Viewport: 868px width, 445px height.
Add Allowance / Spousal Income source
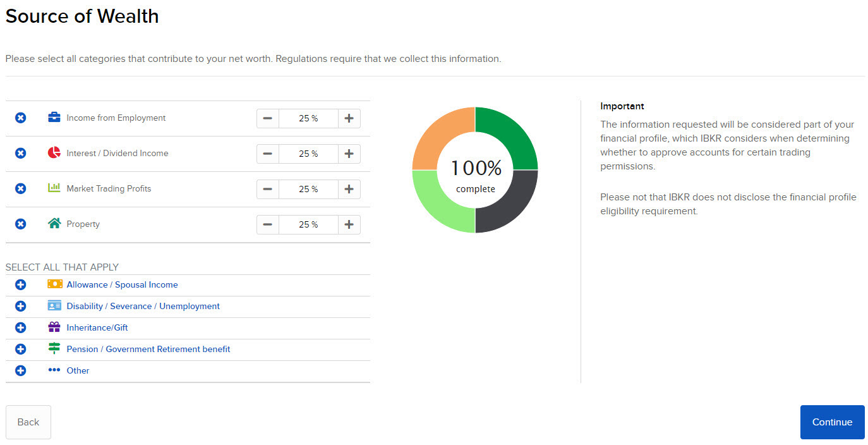pos(20,284)
